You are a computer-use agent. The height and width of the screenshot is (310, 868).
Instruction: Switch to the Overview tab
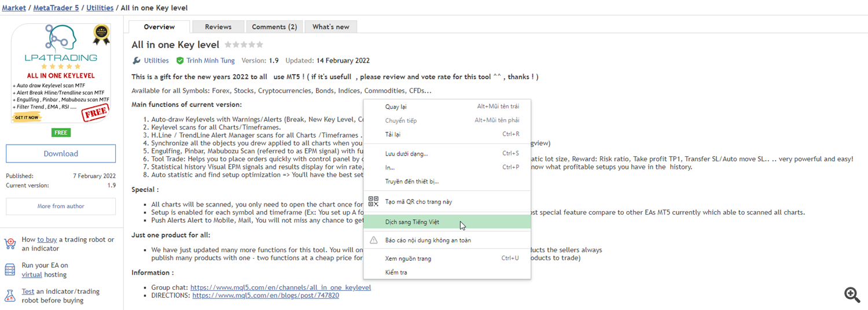point(159,27)
